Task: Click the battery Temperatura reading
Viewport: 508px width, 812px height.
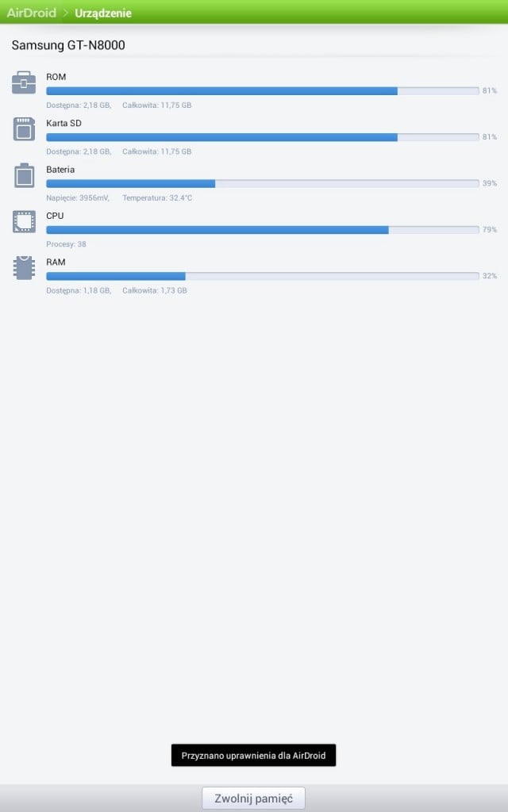Action: 157,197
